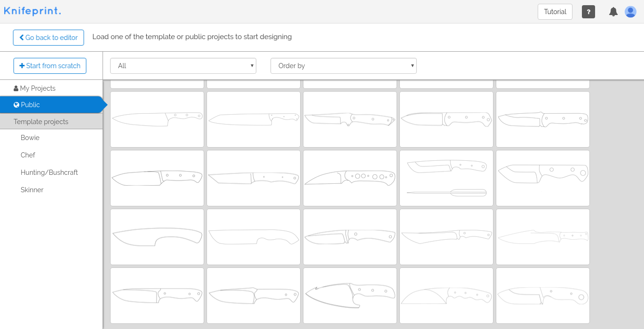Click the Knifeprint logo

[x=32, y=11]
